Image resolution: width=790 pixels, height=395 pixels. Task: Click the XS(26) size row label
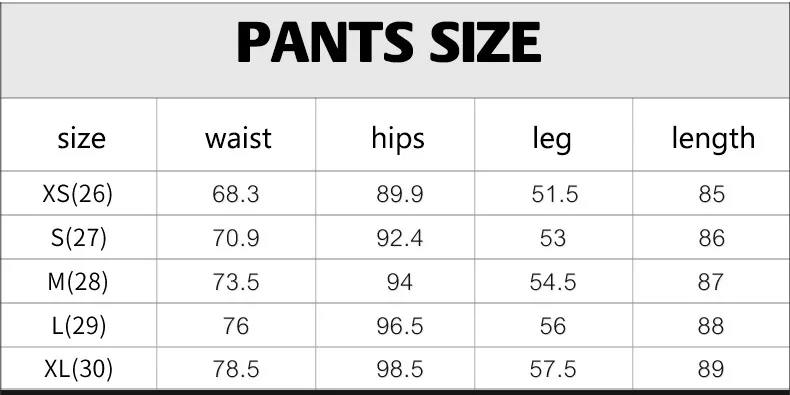coord(78,194)
